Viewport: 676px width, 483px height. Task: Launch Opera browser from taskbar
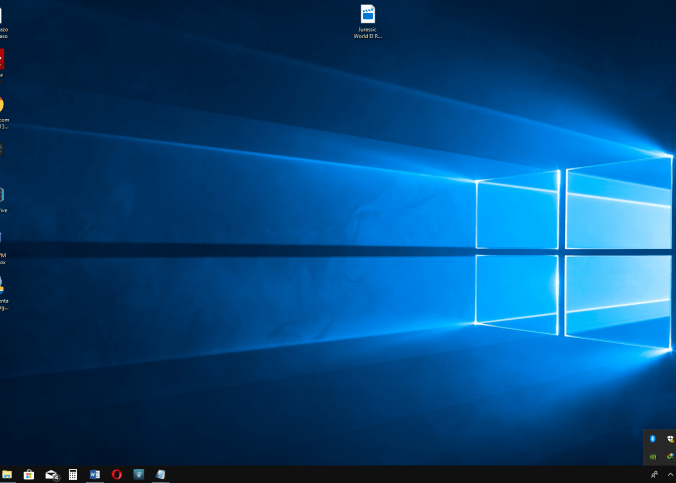point(117,474)
